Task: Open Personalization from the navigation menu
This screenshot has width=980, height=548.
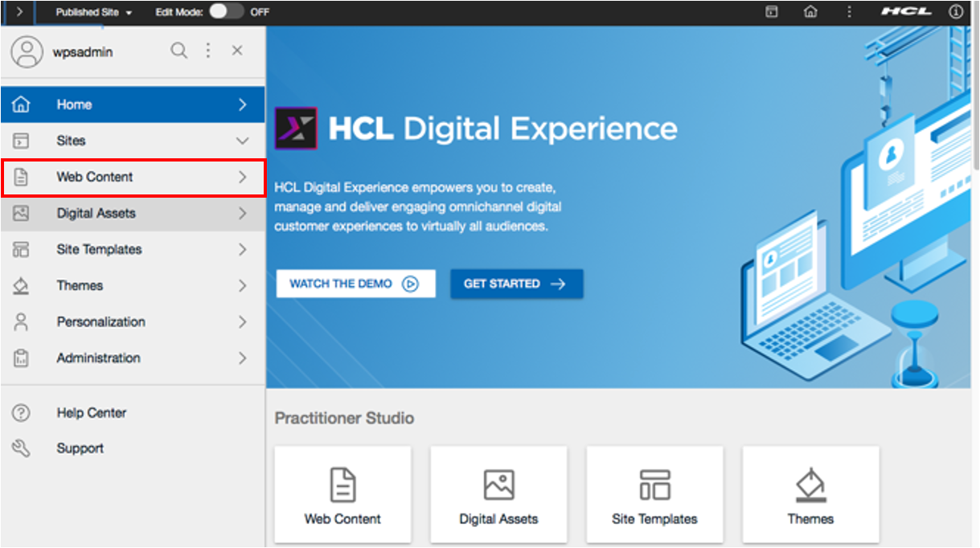Action: pos(133,322)
